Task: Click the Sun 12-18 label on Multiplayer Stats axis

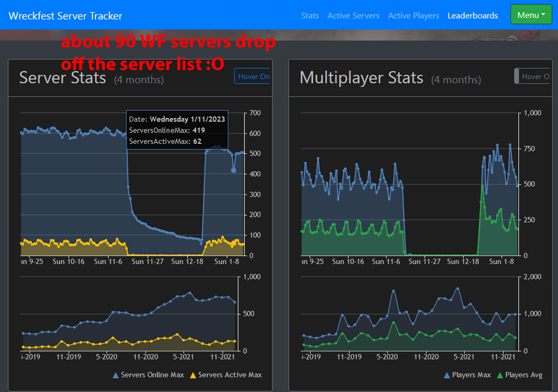Action: [463, 262]
